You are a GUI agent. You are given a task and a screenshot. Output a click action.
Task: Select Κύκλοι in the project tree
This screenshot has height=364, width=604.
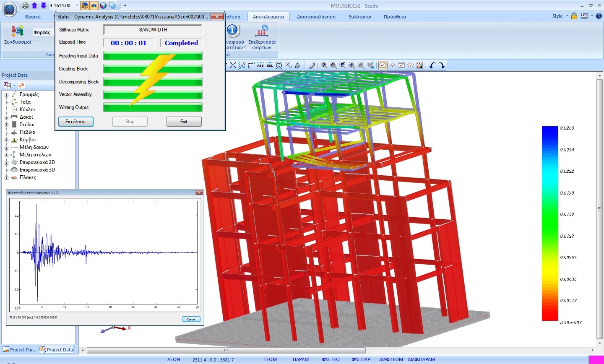27,109
